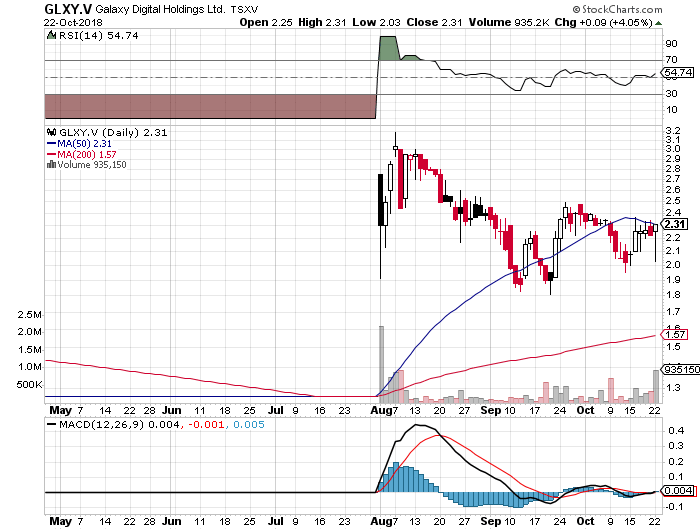Click the blue 0.005 MACD histogram value

pos(249,424)
